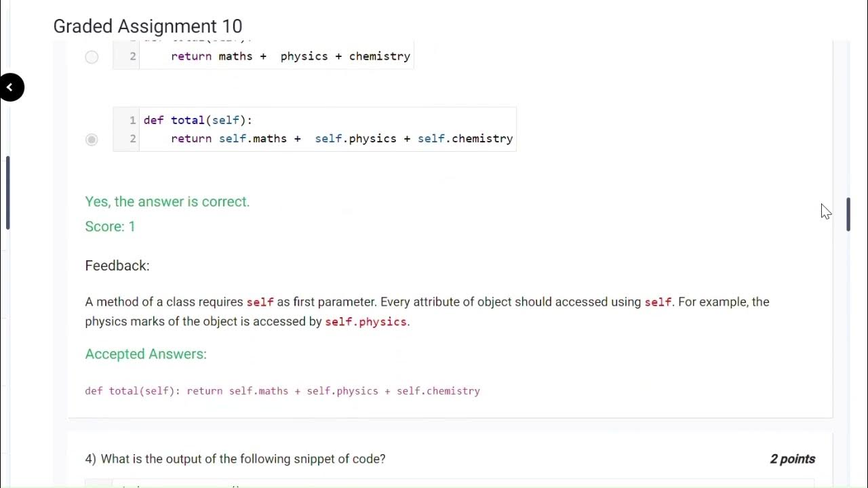Click the right page scrollbar thumb
This screenshot has width=868, height=488.
coord(848,214)
